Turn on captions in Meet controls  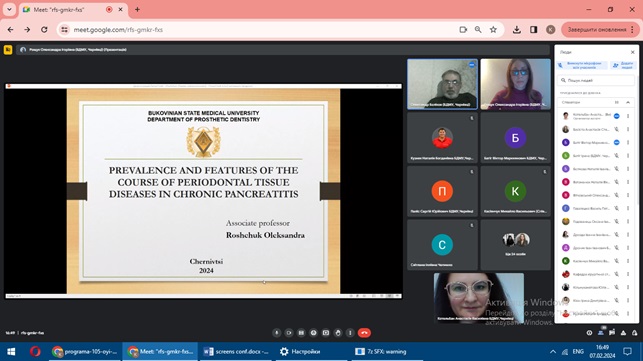click(301, 333)
